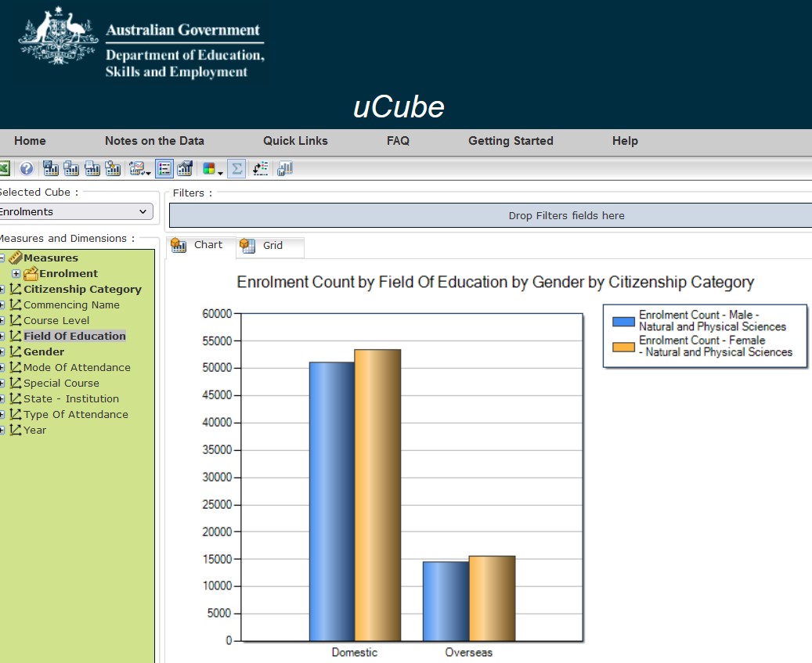Click the save chart toolbar icon
Viewport: 812px width, 663px height.
[x=51, y=169]
